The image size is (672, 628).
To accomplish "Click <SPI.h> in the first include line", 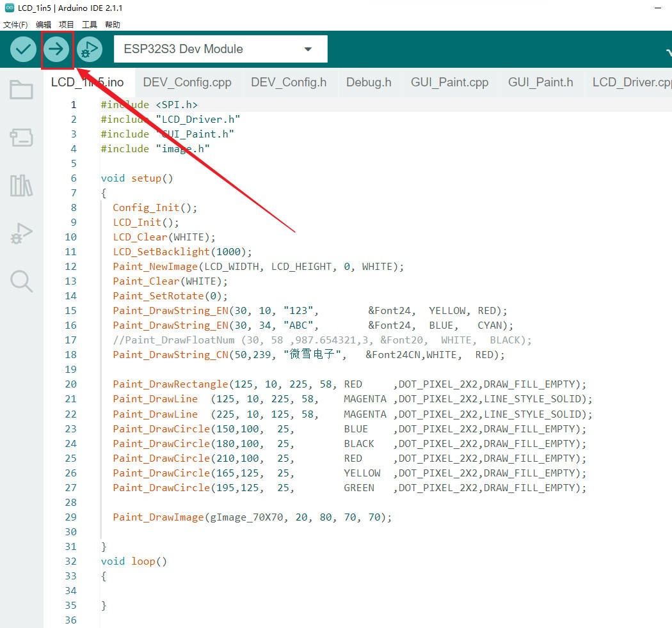I will (177, 105).
